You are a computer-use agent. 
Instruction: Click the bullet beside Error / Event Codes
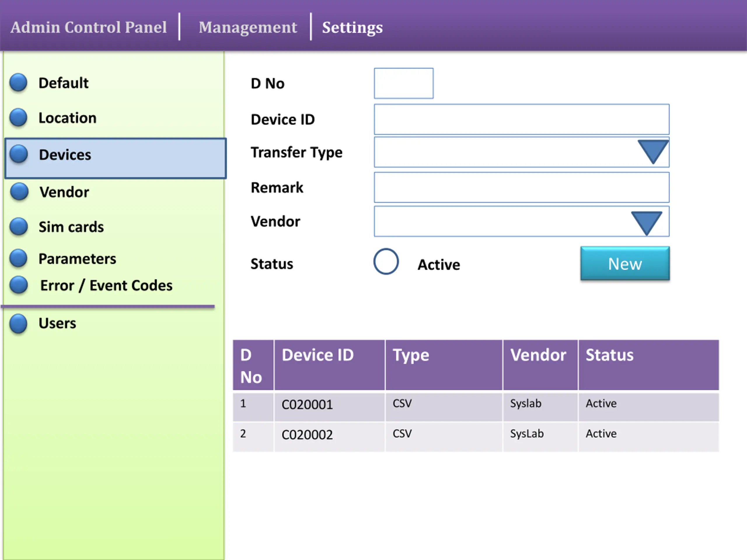(x=18, y=285)
